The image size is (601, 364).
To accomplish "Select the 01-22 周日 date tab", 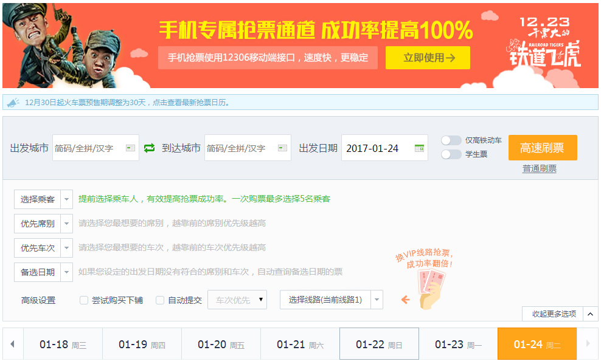I will [x=379, y=343].
